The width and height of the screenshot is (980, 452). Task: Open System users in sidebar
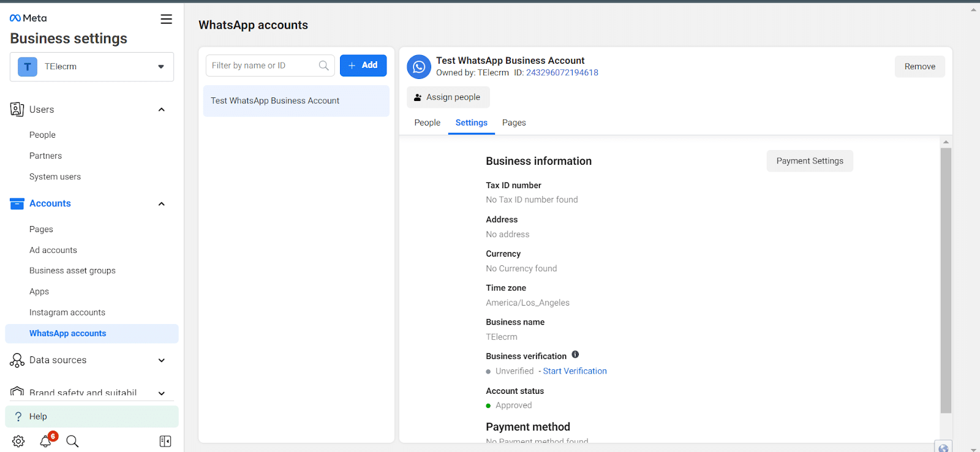tap(55, 176)
